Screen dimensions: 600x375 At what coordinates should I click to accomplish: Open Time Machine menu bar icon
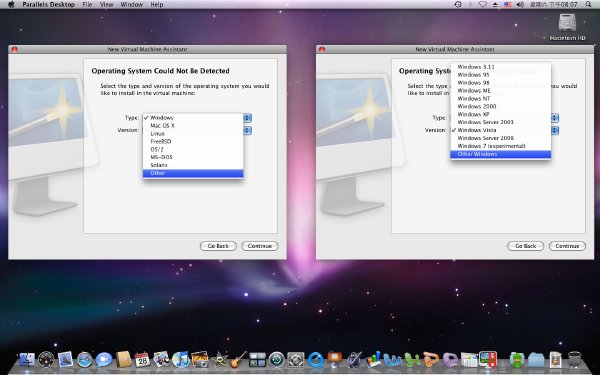coord(458,5)
